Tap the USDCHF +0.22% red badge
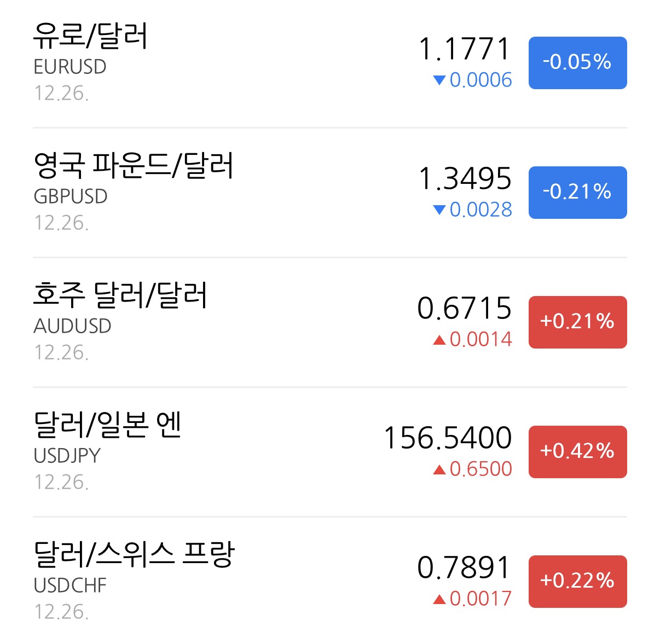 coord(577,581)
